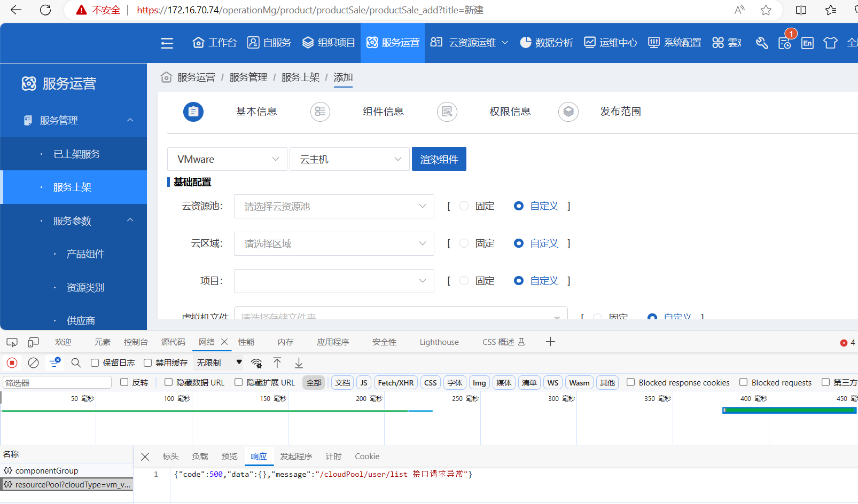The width and height of the screenshot is (858, 504).
Task: Open network conditions wifi icon
Action: click(256, 363)
